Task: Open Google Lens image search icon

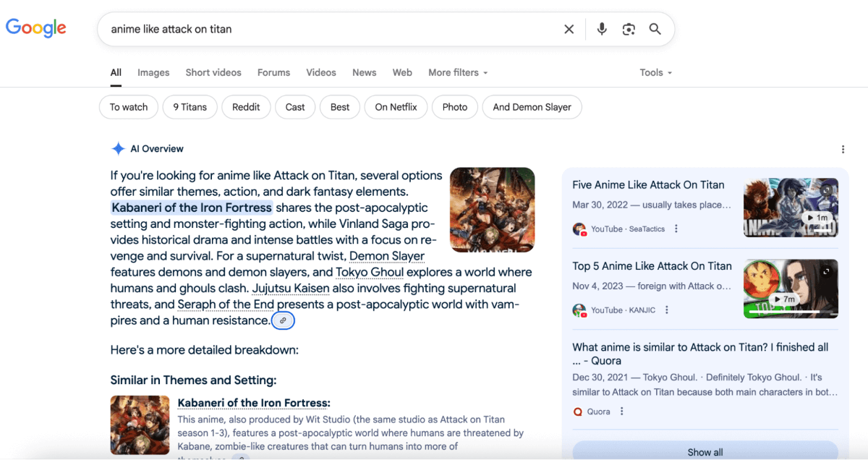Action: click(x=629, y=29)
